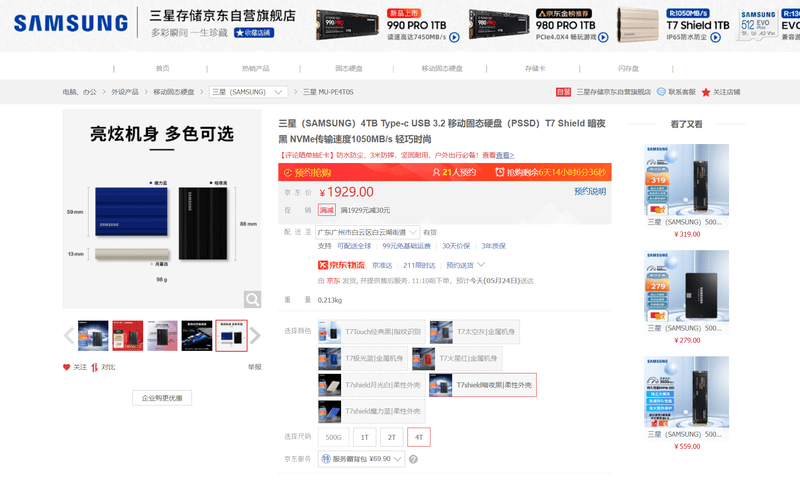Choose the 4T capacity option
The height and width of the screenshot is (480, 800).
[419, 437]
